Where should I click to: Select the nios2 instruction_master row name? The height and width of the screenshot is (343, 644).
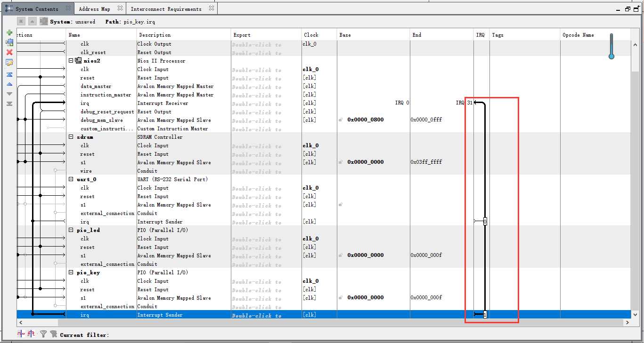click(106, 95)
